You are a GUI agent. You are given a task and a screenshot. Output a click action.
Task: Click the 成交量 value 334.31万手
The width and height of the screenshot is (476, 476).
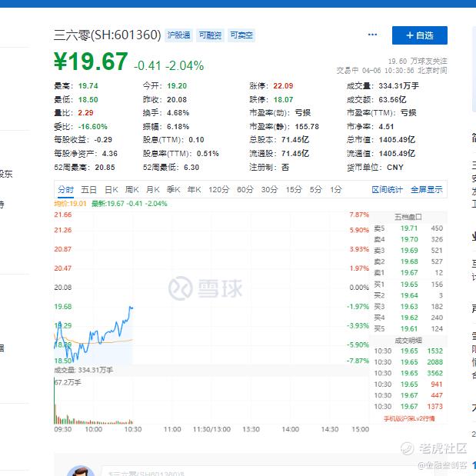coord(398,86)
